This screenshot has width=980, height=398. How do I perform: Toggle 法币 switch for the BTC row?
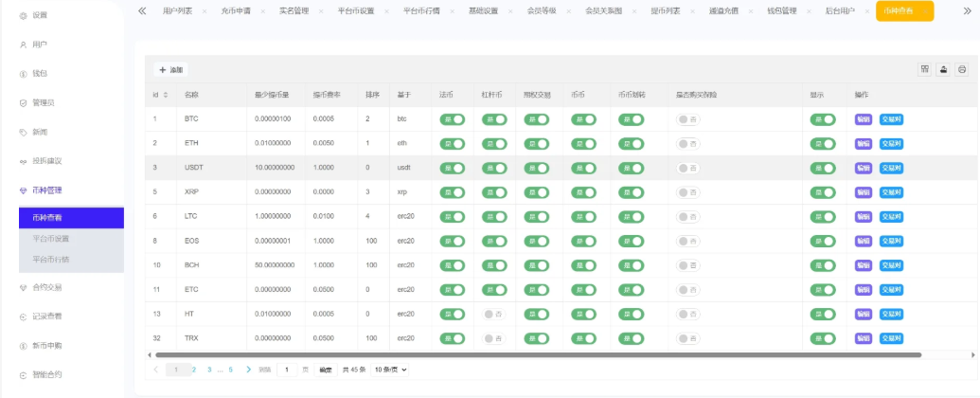[x=453, y=119]
